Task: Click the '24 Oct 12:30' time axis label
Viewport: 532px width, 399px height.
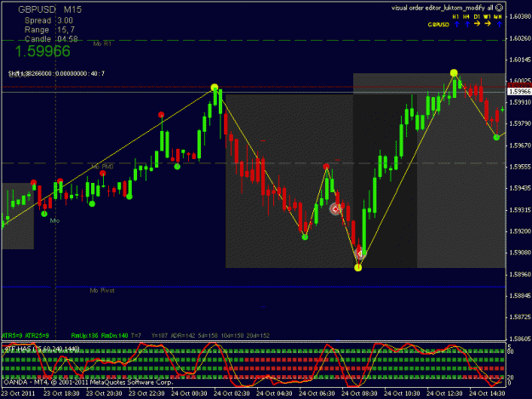Action: [444, 394]
